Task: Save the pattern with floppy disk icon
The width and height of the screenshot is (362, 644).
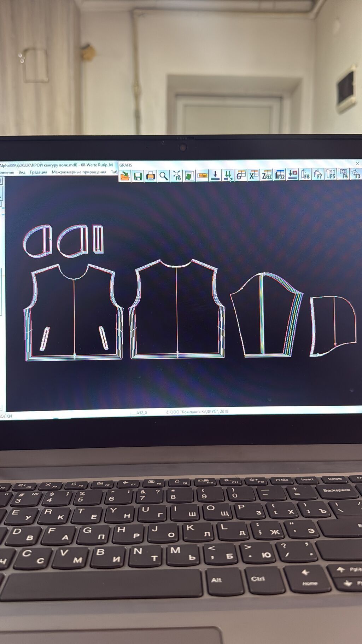Action: point(138,176)
